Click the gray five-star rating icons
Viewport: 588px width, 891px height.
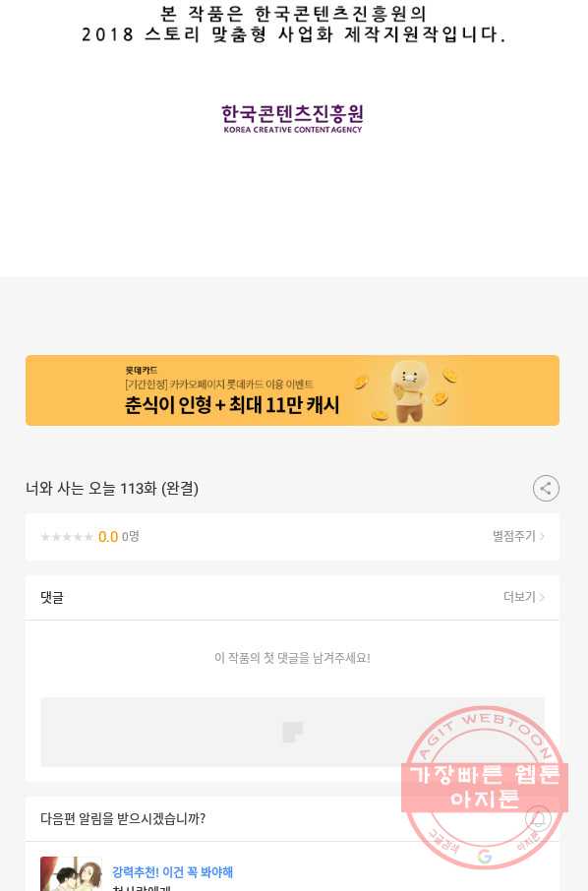pyautogui.click(x=67, y=537)
